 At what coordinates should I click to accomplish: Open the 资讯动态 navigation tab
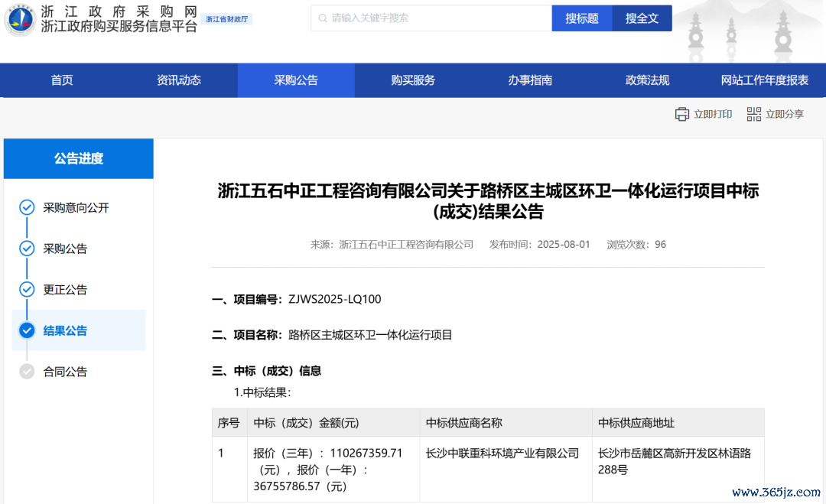coord(179,80)
